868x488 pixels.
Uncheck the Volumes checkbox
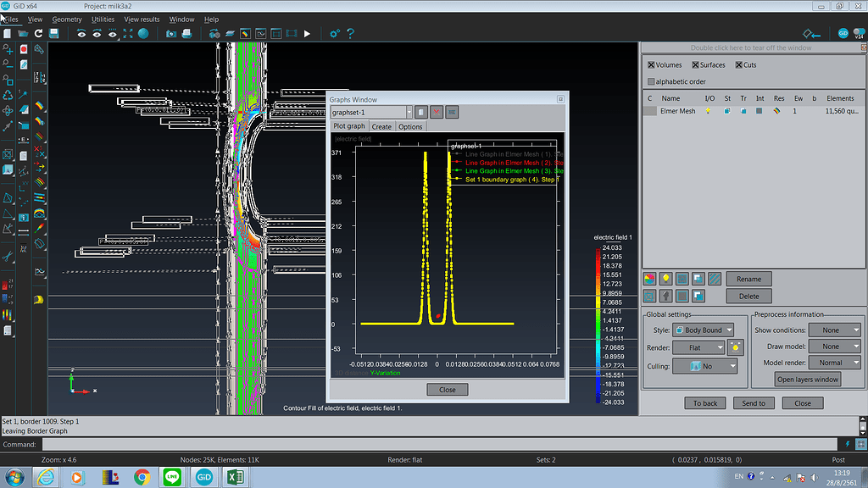point(651,65)
